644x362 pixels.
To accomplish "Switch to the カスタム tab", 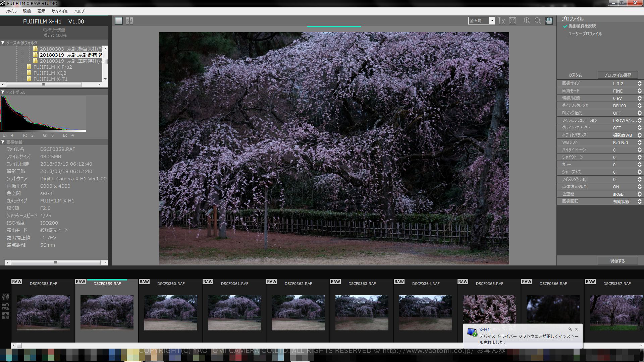I will pyautogui.click(x=575, y=75).
